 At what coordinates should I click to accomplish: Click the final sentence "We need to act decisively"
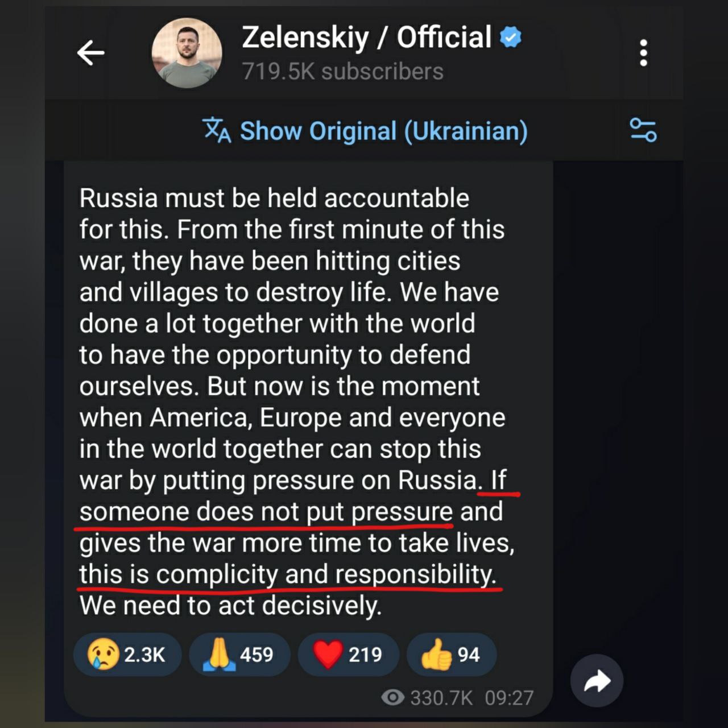(230, 606)
